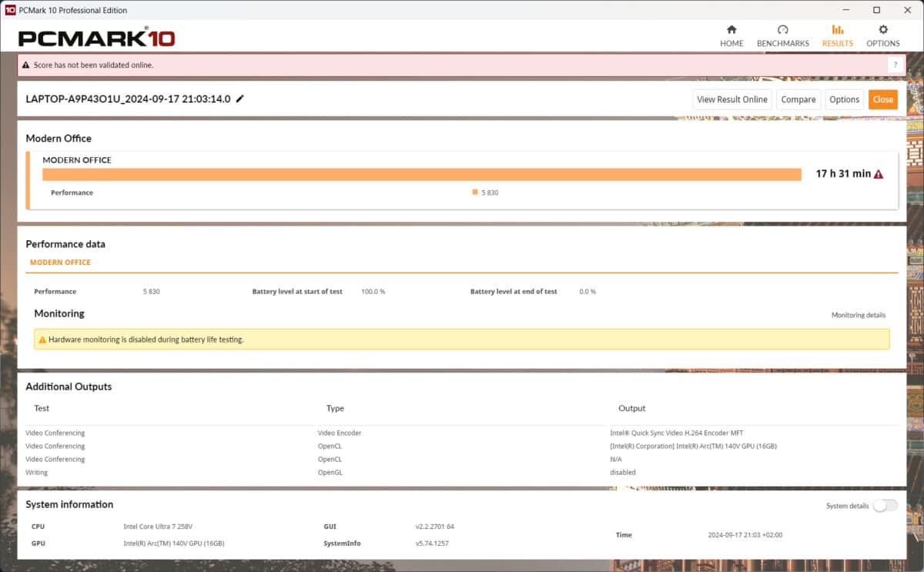Click the Time value 2024-09-17 21:03 +02:00
Viewport: 924px width, 572px height.
(745, 535)
